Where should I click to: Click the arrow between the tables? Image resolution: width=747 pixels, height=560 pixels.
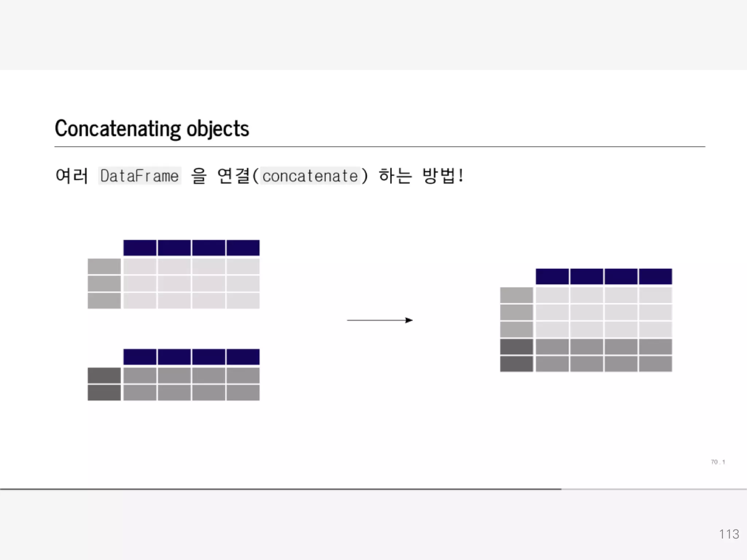tap(376, 320)
